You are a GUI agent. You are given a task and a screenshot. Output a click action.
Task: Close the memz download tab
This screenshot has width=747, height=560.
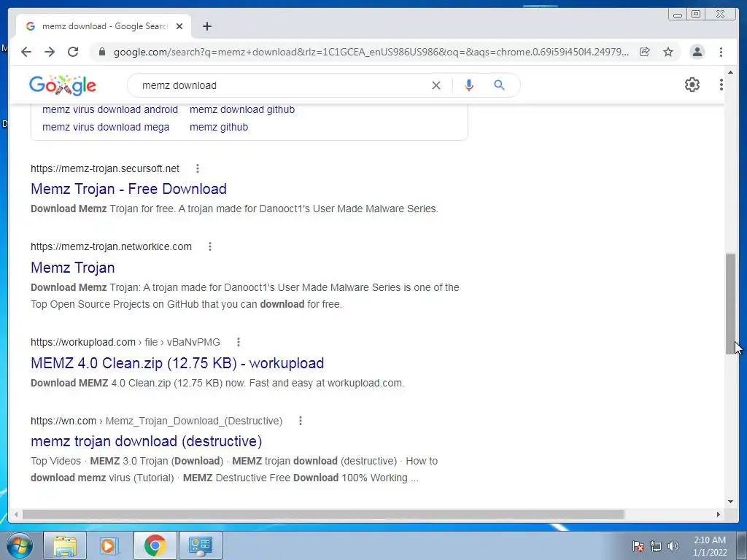click(179, 27)
